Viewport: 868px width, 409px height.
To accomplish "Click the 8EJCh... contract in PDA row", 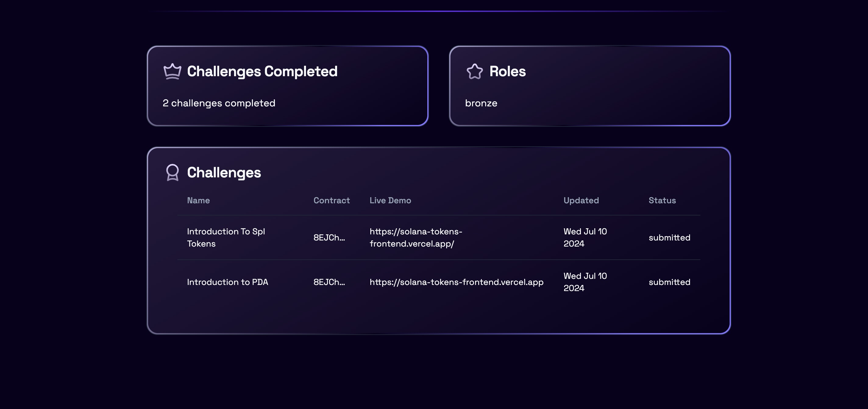I will click(x=329, y=282).
